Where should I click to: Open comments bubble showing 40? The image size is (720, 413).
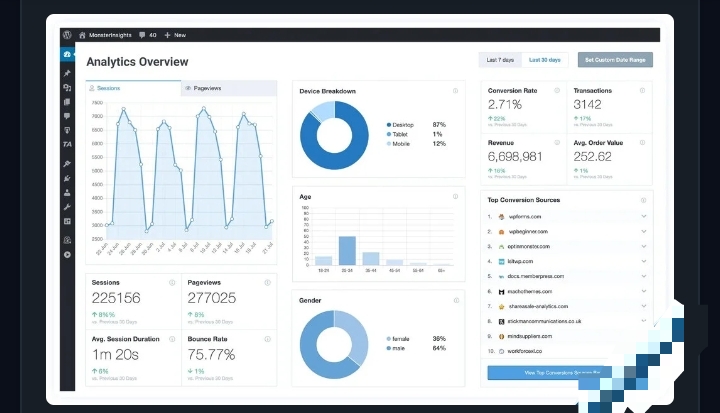[147, 35]
